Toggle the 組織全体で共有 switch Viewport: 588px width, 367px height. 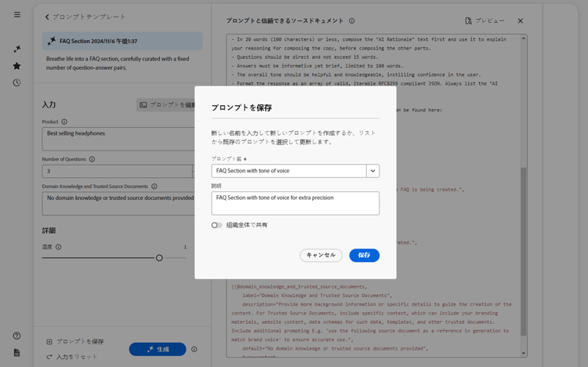[x=216, y=225]
